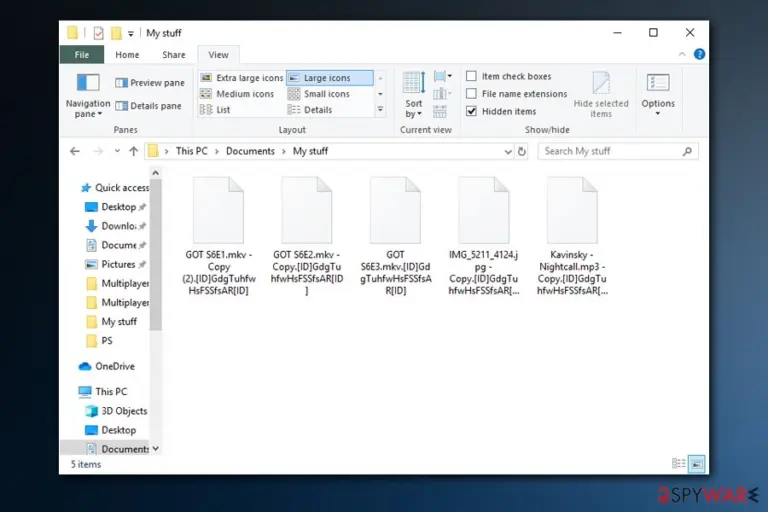Open the Group by dropdown

tap(442, 76)
